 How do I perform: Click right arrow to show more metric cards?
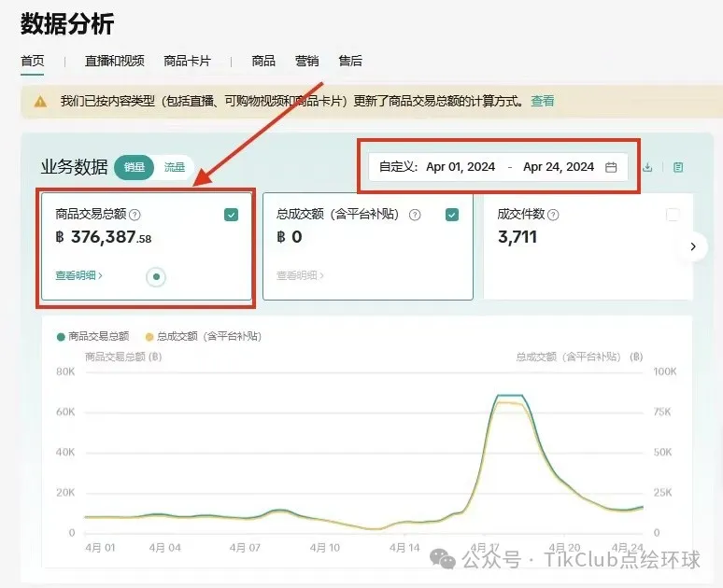(692, 246)
